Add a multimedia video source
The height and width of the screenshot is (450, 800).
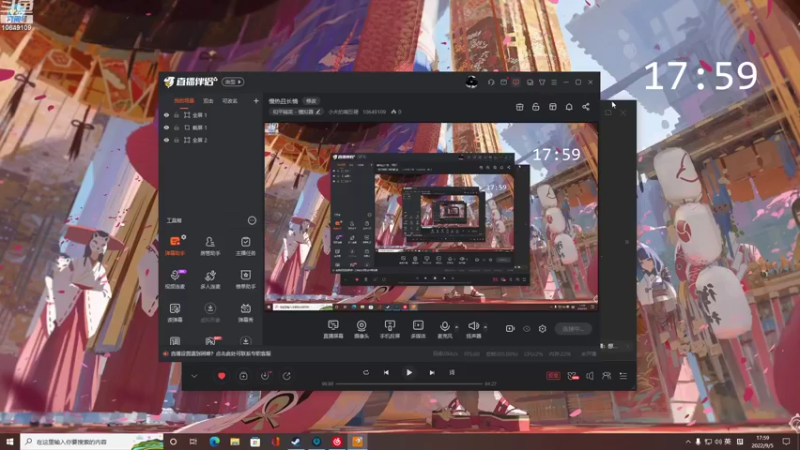coord(418,329)
